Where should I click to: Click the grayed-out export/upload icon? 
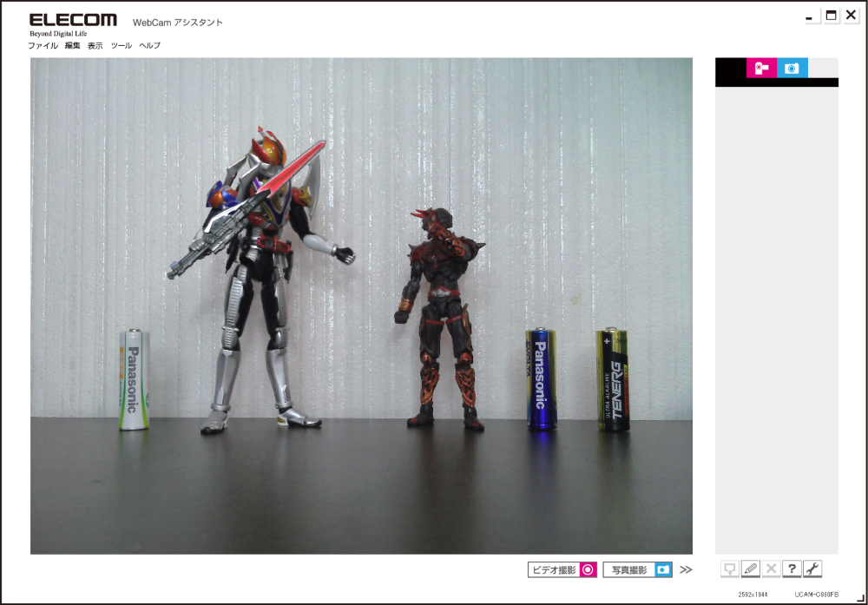tap(730, 569)
